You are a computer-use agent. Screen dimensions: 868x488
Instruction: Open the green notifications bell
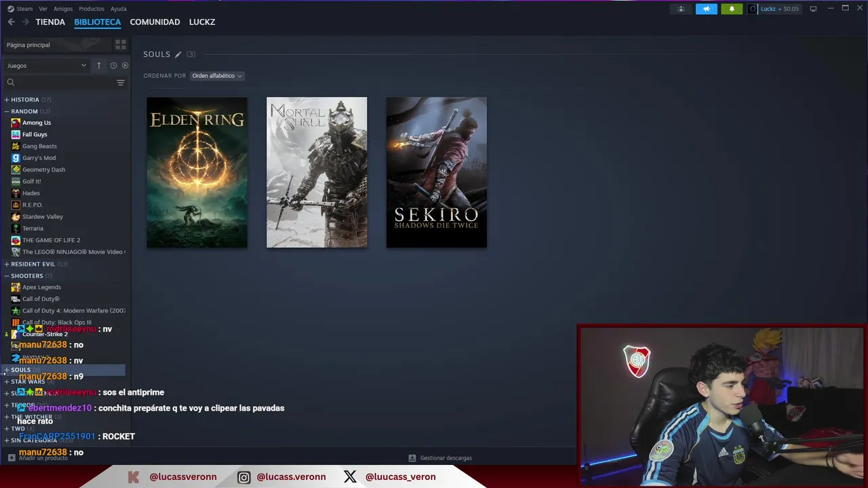(732, 9)
